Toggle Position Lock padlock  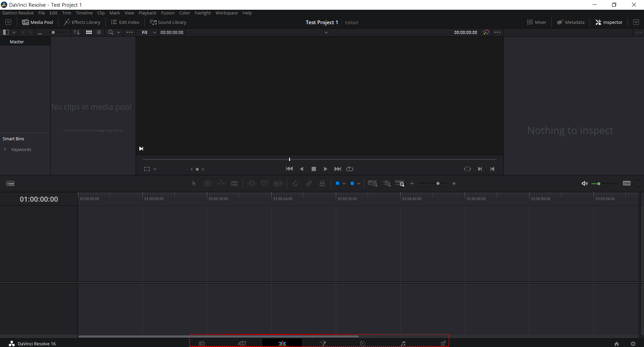[x=322, y=184]
